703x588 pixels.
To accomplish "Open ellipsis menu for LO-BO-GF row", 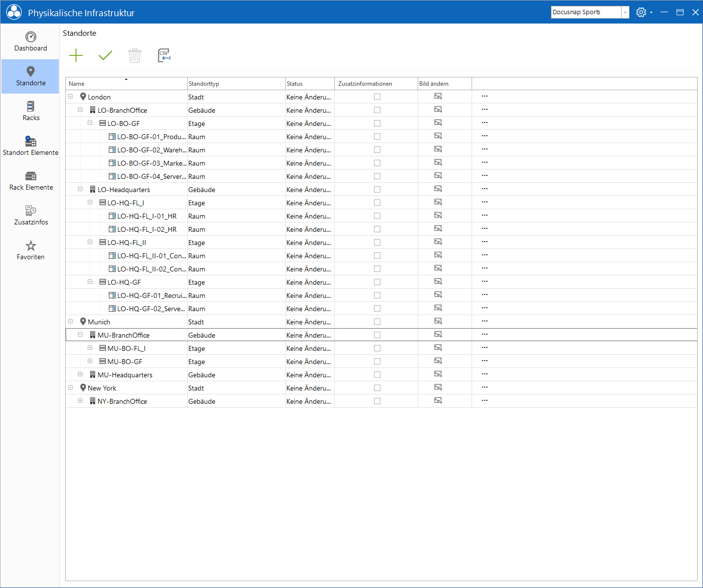I will point(485,122).
